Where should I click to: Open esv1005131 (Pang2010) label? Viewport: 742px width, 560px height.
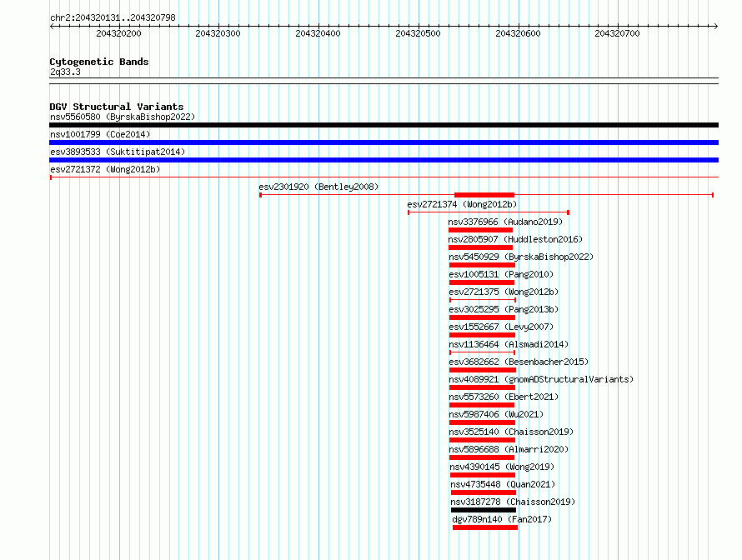(x=501, y=274)
